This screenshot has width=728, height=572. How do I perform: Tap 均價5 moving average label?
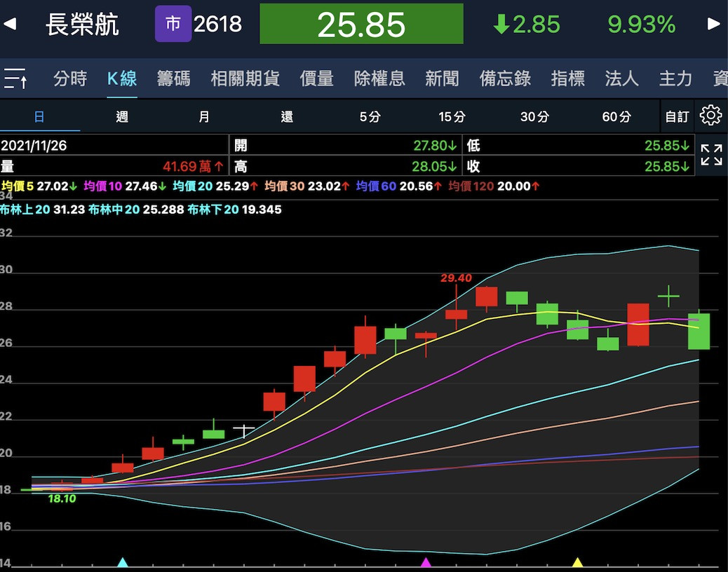point(18,186)
